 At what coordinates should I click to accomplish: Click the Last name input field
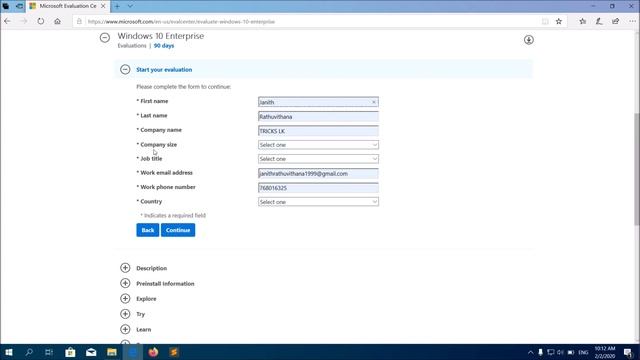pyautogui.click(x=318, y=117)
